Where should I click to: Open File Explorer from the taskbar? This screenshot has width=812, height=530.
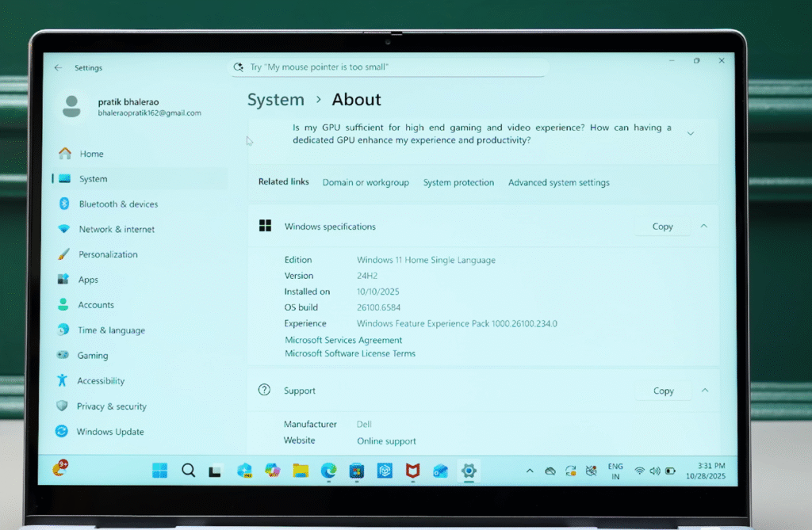(301, 471)
